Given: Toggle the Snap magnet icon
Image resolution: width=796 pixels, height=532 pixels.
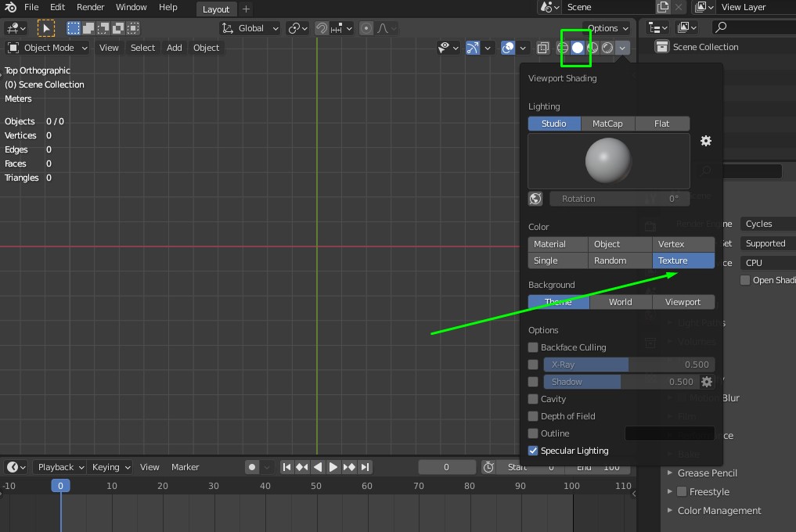Looking at the screenshot, I should click(x=322, y=28).
